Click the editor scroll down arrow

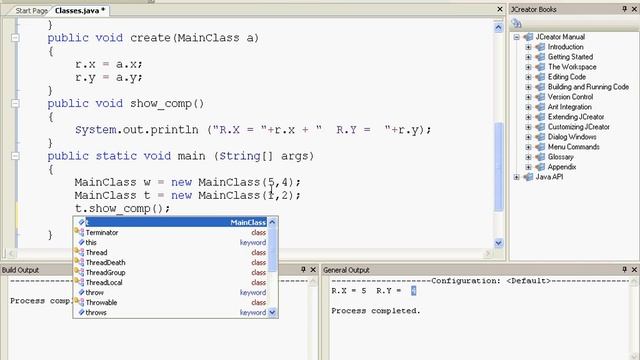[x=498, y=243]
